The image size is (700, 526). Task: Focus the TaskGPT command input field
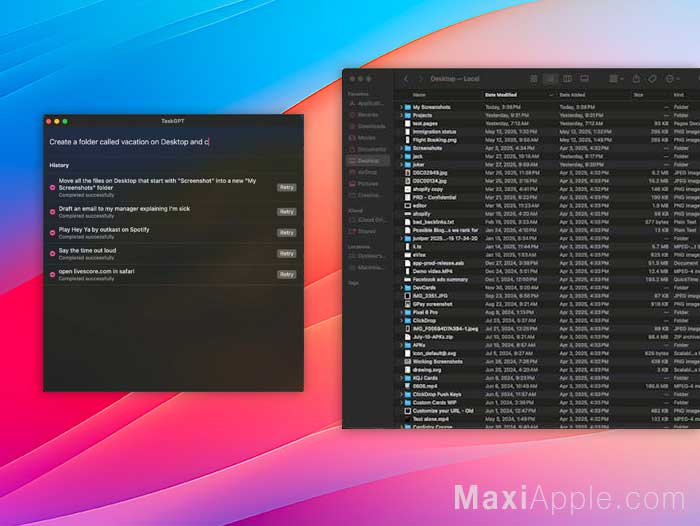point(173,142)
